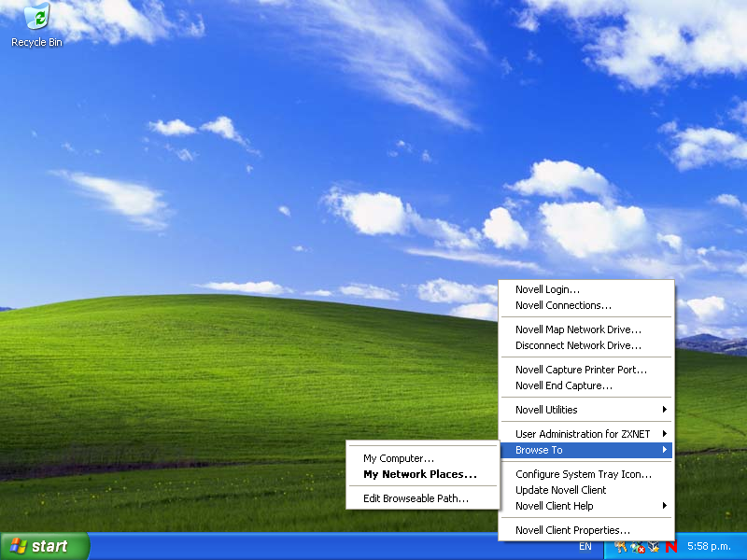Click the red Novell N tray icon
The height and width of the screenshot is (560, 747).
coord(671,547)
